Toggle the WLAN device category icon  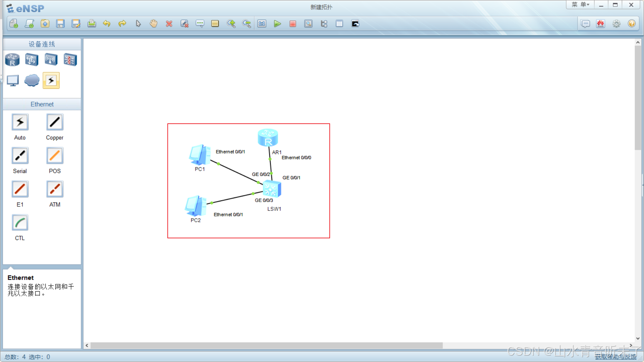(x=51, y=60)
